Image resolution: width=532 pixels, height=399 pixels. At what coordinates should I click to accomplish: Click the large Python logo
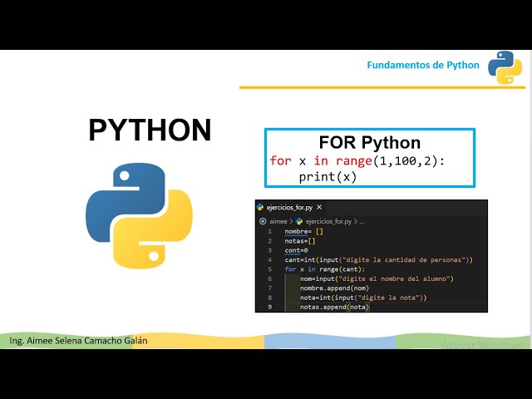139,216
